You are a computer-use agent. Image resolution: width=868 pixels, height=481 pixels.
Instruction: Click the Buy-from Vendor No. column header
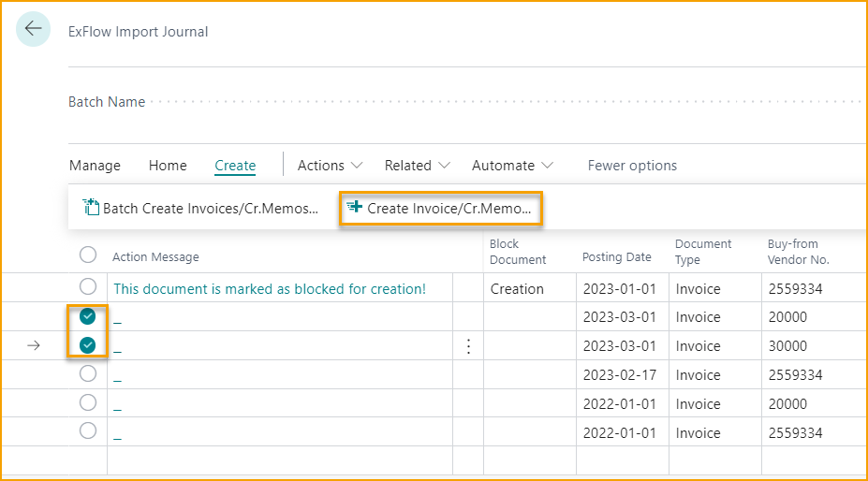[799, 252]
